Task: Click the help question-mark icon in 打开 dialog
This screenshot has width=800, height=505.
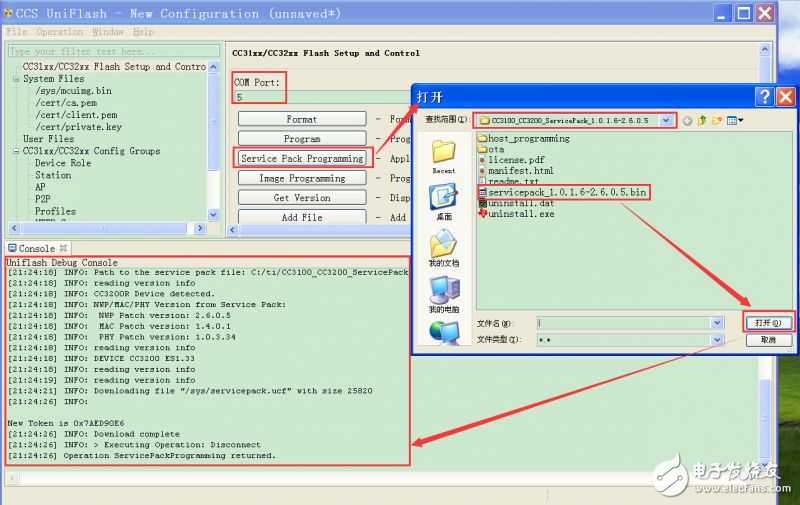Action: point(764,96)
